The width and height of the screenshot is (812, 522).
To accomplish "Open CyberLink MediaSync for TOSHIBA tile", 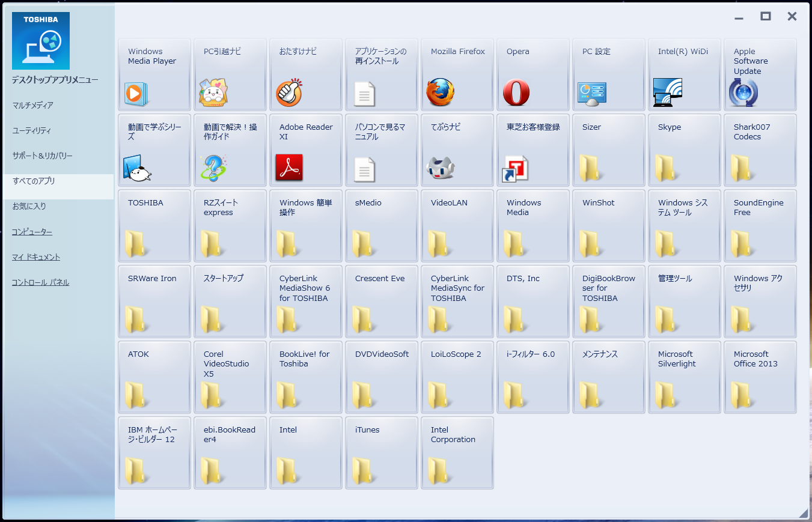I will [457, 302].
